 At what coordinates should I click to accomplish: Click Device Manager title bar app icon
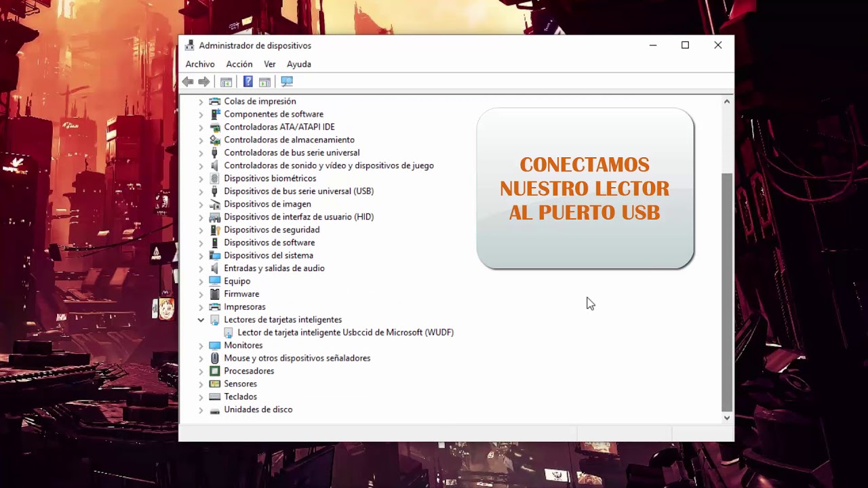pyautogui.click(x=190, y=45)
